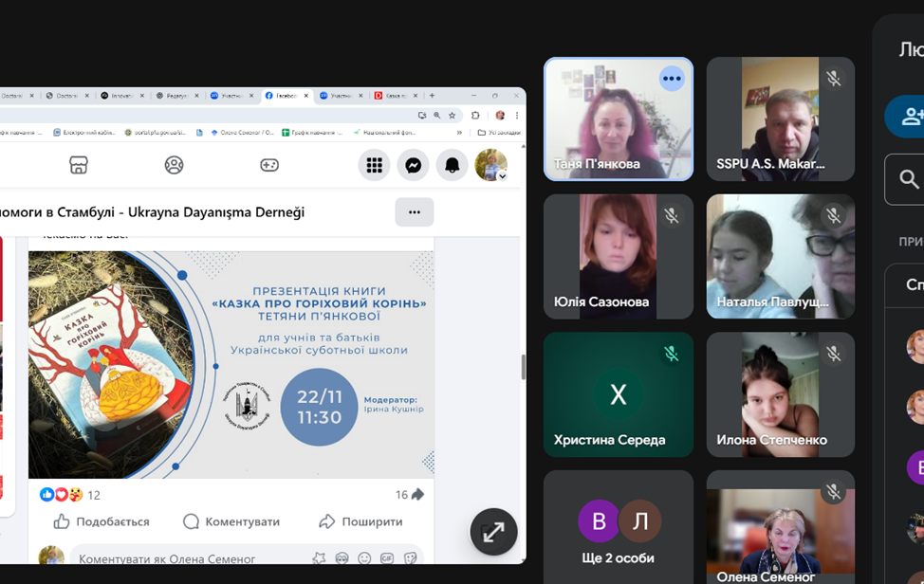The width and height of the screenshot is (924, 584).
Task: Open Facebook menu grid icon
Action: (x=374, y=165)
